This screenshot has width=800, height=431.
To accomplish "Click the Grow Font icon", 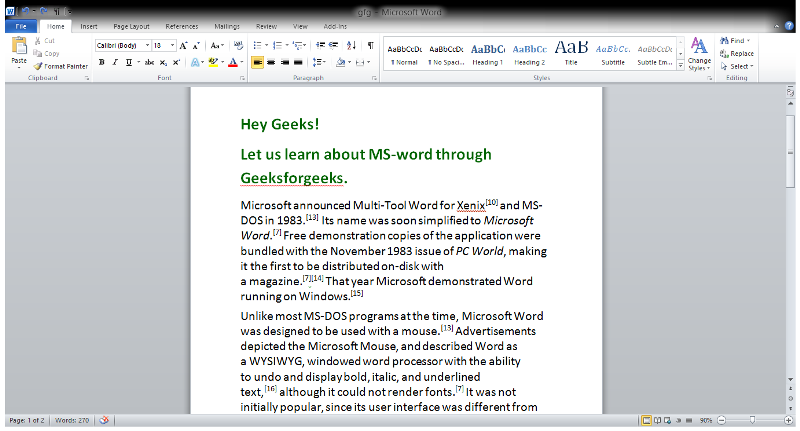I will 183,46.
